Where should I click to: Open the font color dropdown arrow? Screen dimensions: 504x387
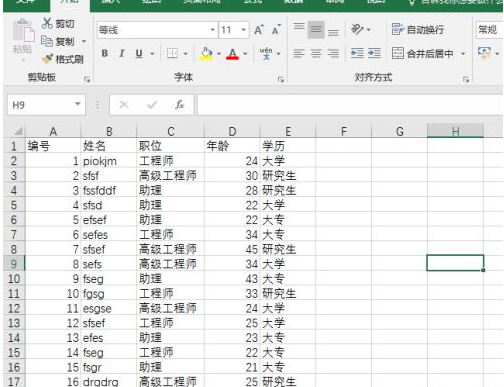(245, 54)
